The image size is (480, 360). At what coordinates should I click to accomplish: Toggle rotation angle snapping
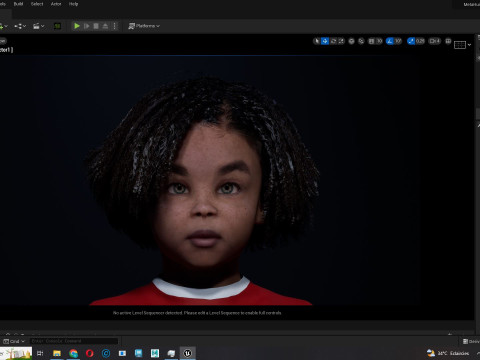tap(390, 41)
